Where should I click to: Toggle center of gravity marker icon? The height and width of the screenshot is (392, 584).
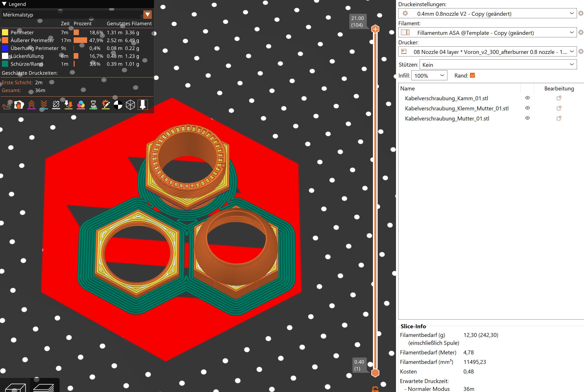pos(118,105)
